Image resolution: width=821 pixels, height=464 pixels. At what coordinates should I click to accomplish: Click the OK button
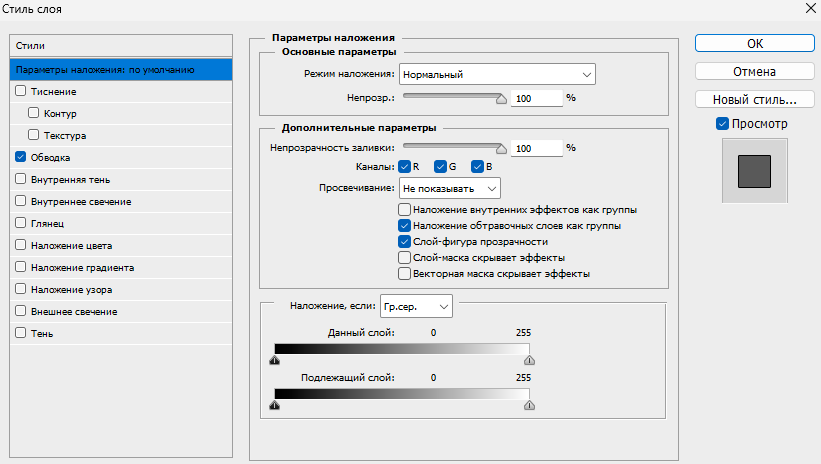[x=755, y=43]
